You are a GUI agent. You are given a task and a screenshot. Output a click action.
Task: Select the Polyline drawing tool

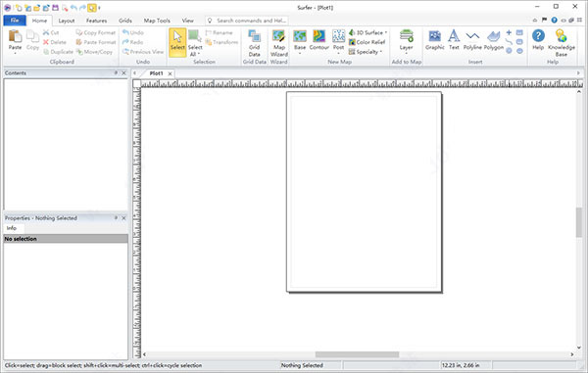[472, 40]
